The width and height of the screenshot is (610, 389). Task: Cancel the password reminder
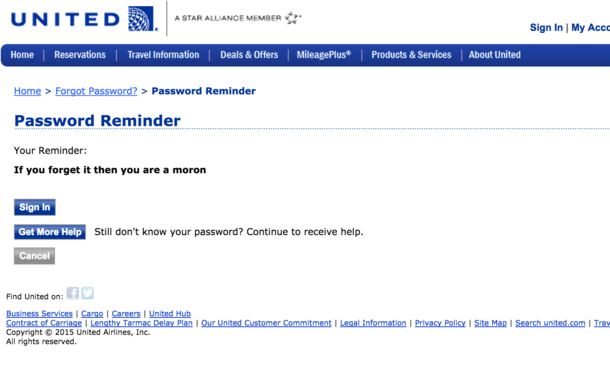coord(34,256)
